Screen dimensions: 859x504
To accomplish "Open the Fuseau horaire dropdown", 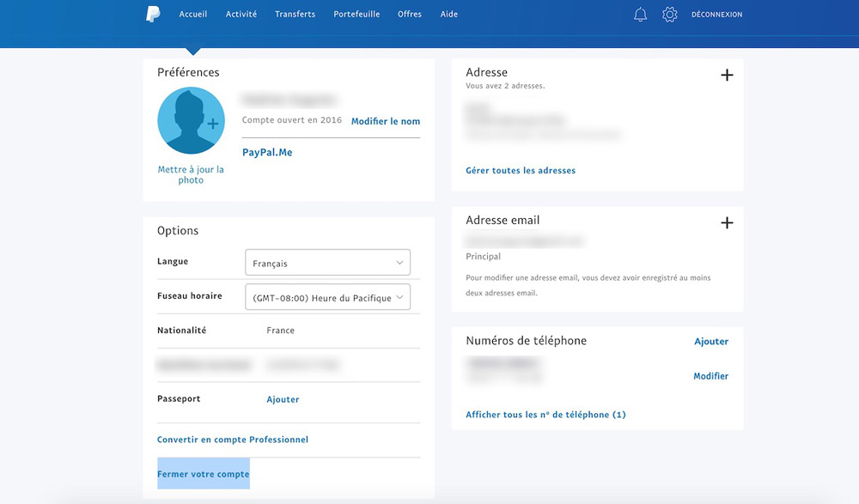I will pyautogui.click(x=327, y=297).
